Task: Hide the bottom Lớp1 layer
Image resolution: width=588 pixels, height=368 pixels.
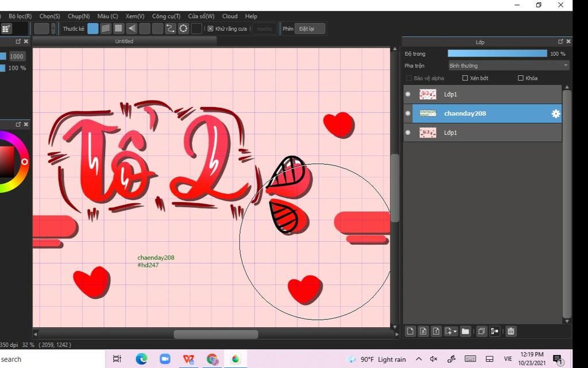Action: click(x=408, y=132)
